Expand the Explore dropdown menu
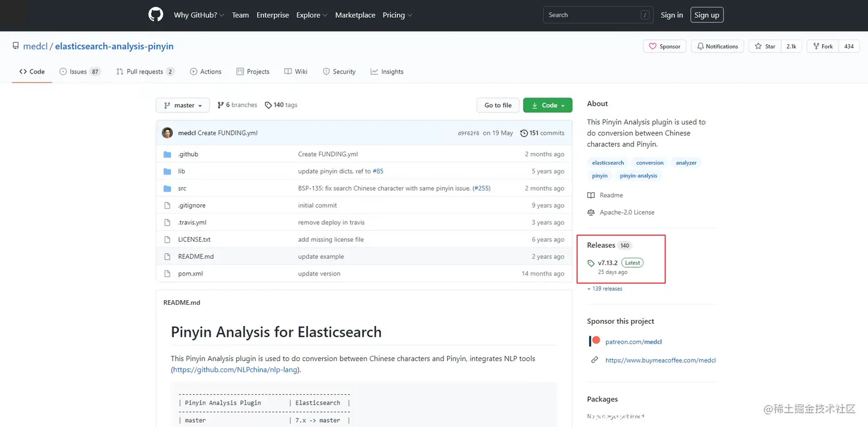The width and height of the screenshot is (868, 427). coord(312,15)
